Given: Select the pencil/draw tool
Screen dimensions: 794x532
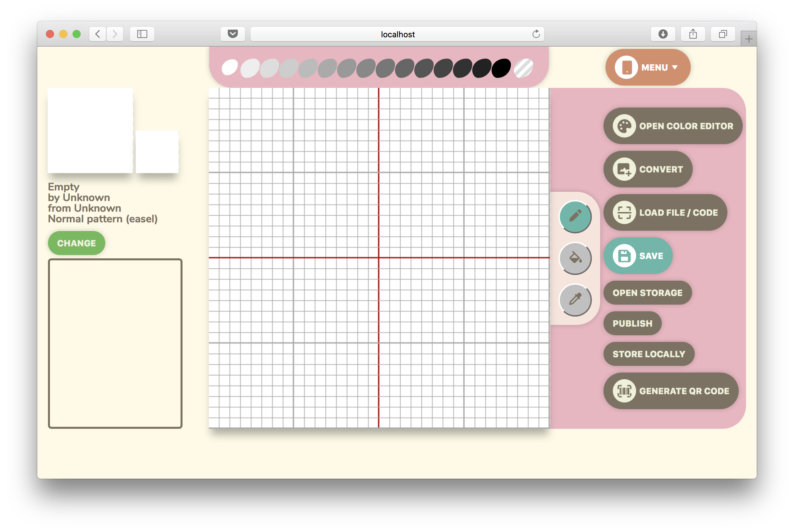Looking at the screenshot, I should click(573, 217).
